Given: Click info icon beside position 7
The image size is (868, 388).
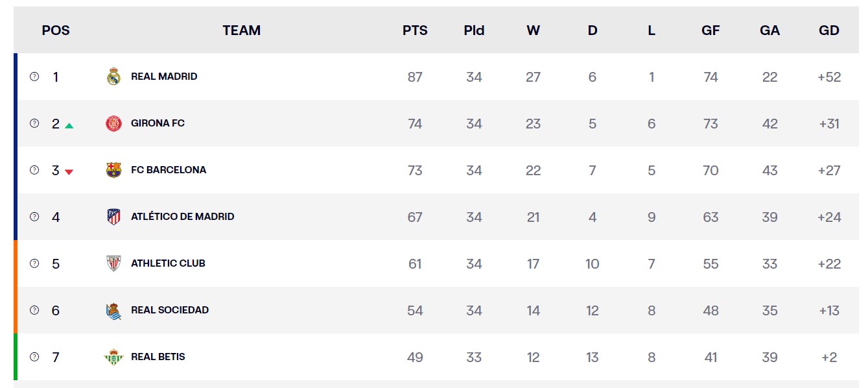Looking at the screenshot, I should 34,357.
